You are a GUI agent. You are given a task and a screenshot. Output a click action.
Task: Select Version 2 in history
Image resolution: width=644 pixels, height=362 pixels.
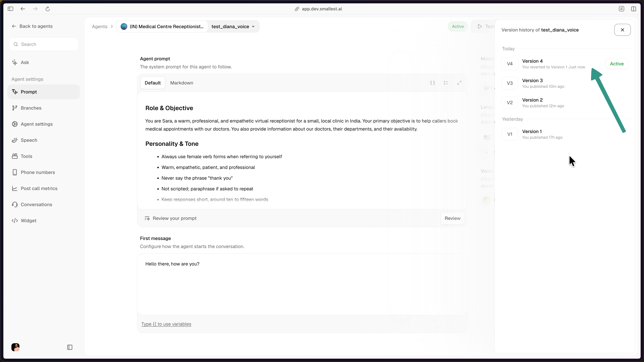click(x=565, y=103)
